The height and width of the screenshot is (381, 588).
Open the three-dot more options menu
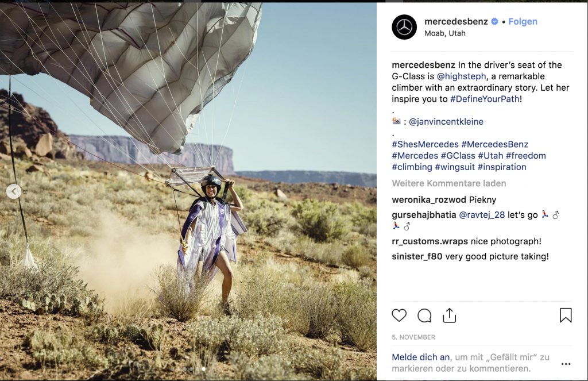566,364
